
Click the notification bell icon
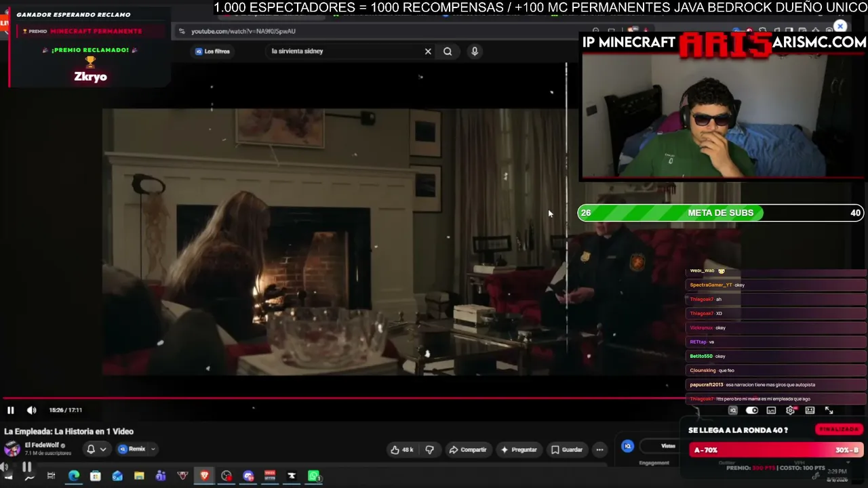(x=91, y=449)
